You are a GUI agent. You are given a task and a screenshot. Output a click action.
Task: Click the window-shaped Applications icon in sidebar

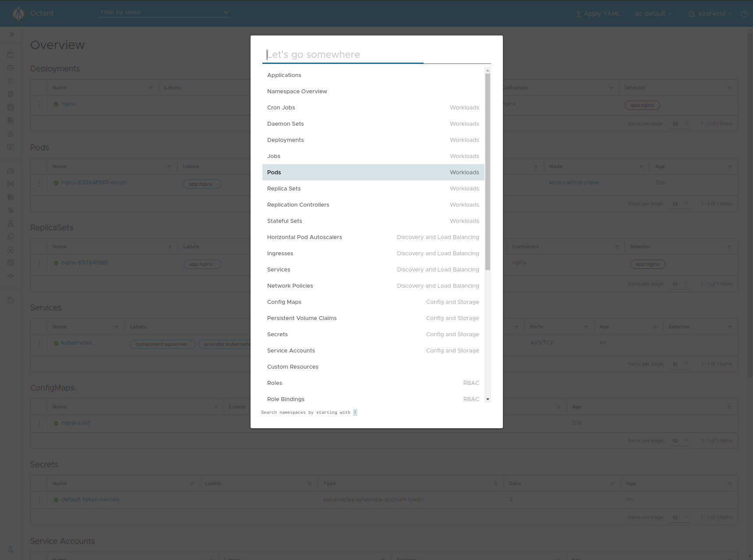click(x=11, y=55)
